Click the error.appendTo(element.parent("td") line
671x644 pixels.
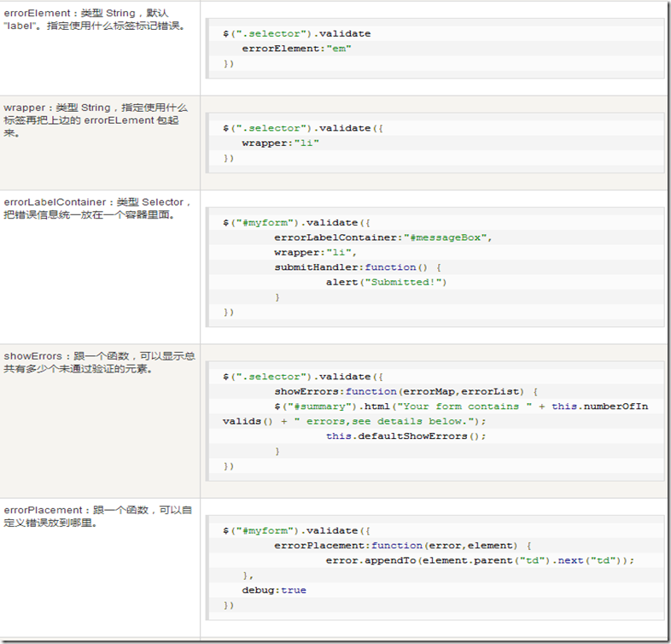pos(480,560)
